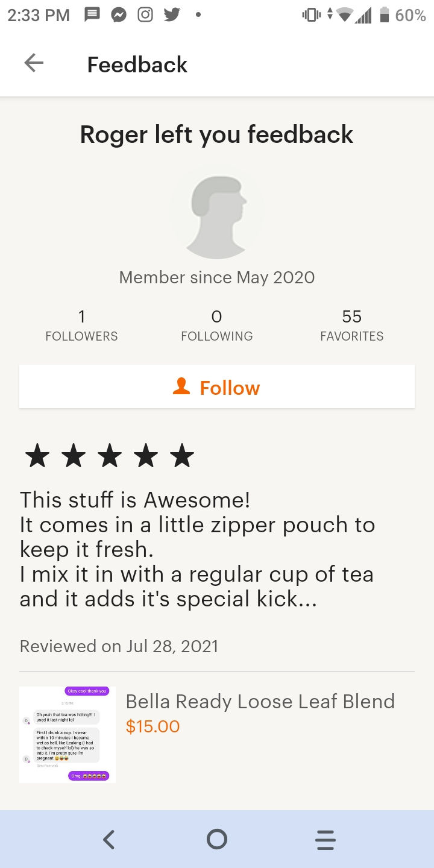This screenshot has height=868, width=434.
Task: Tap the Twitter notification icon in status bar
Action: pyautogui.click(x=172, y=15)
